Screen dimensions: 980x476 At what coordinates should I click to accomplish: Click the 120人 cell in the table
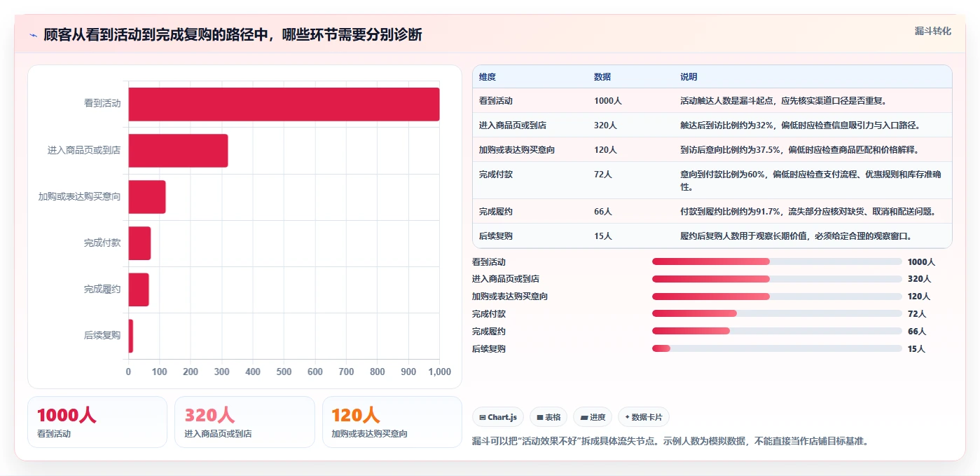pos(606,150)
